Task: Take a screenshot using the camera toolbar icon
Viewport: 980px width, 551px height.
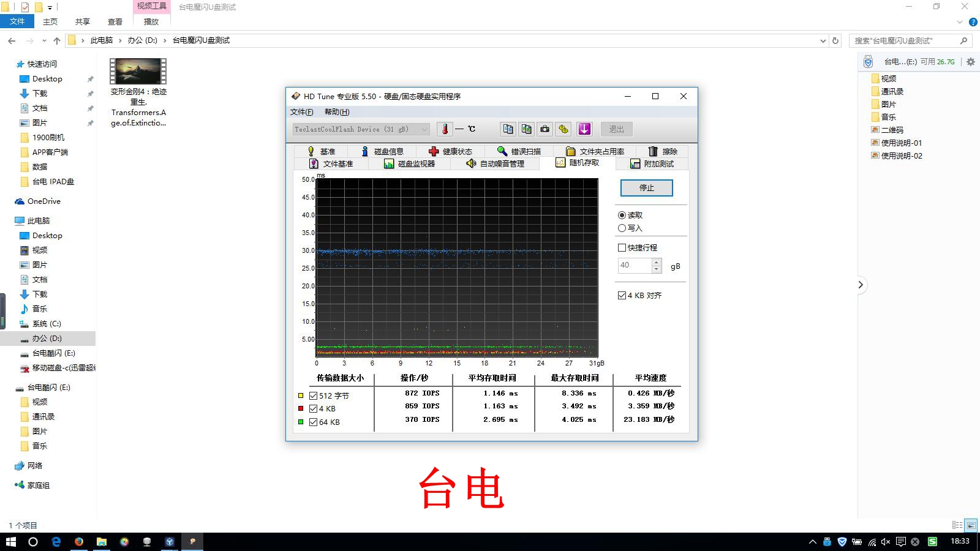Action: pos(544,129)
